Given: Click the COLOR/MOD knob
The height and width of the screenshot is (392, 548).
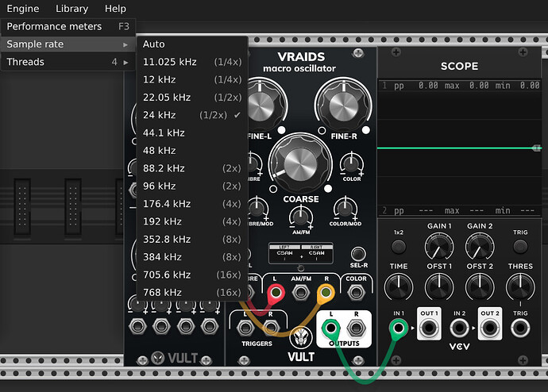Looking at the screenshot, I should tap(345, 209).
